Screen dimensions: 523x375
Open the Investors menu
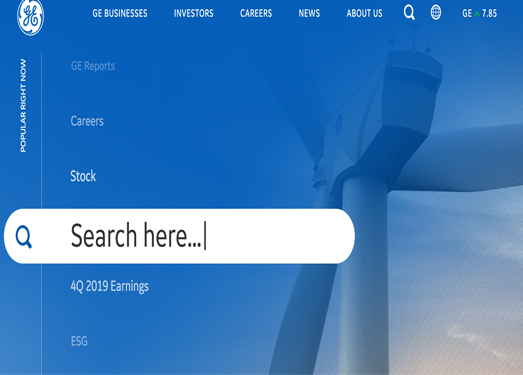tap(193, 13)
